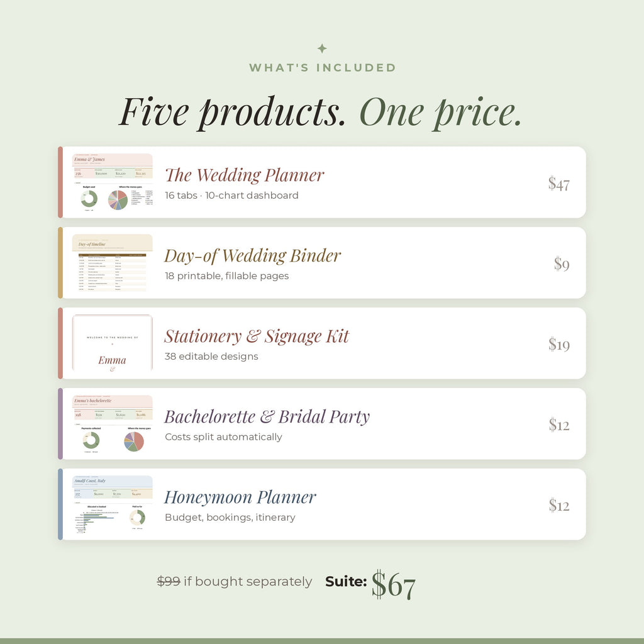Click the gold accent bar on Binder card
644x644 pixels.
(x=60, y=262)
